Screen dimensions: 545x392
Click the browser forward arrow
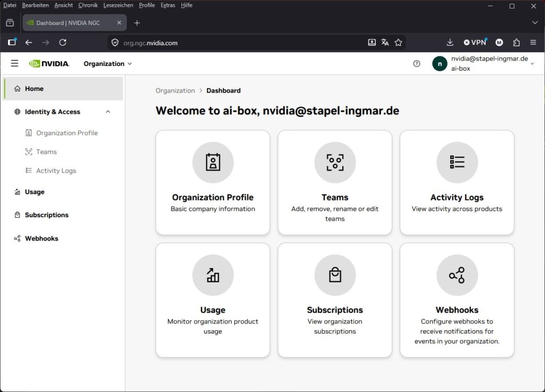click(x=46, y=43)
